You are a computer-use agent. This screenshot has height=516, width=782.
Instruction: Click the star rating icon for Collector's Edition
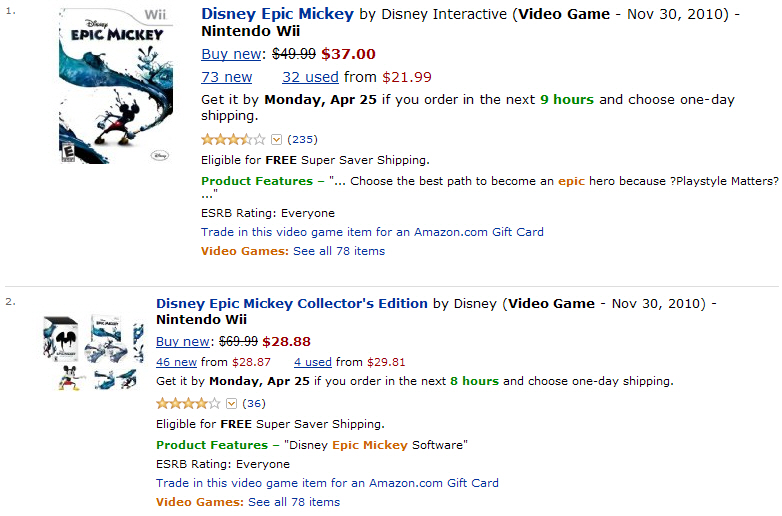click(x=188, y=403)
